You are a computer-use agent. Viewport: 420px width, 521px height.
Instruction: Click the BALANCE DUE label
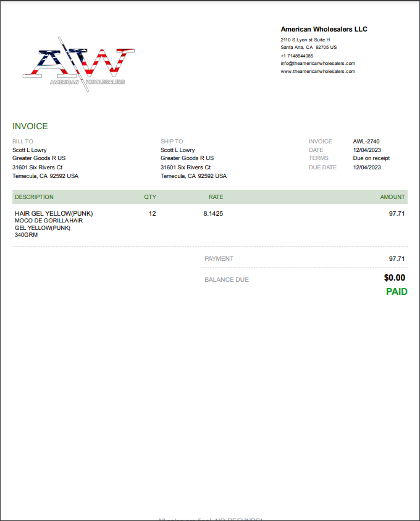click(x=227, y=279)
